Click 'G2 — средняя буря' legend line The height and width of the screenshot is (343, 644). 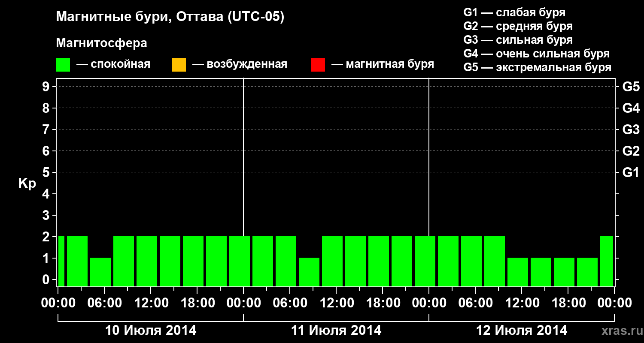518,26
